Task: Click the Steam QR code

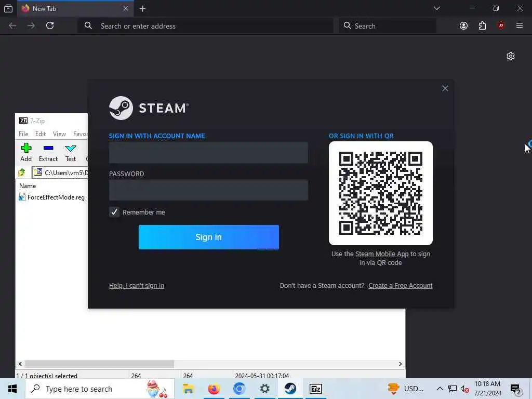Action: [x=381, y=193]
